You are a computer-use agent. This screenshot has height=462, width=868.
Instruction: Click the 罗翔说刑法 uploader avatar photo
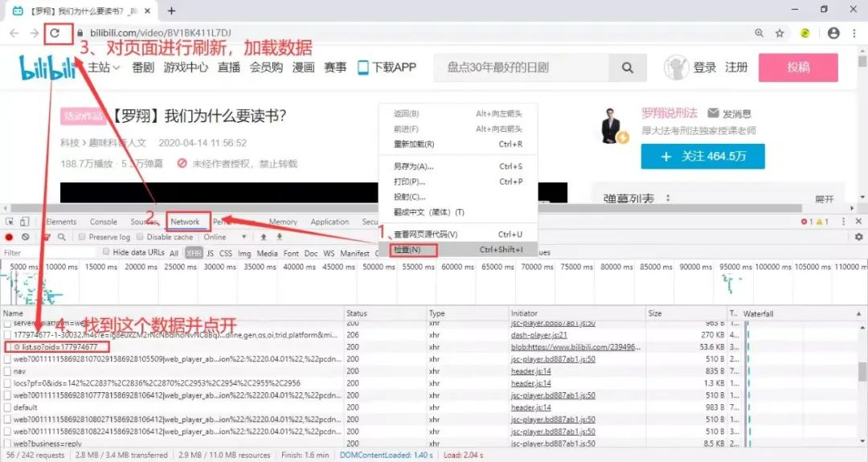pyautogui.click(x=612, y=125)
